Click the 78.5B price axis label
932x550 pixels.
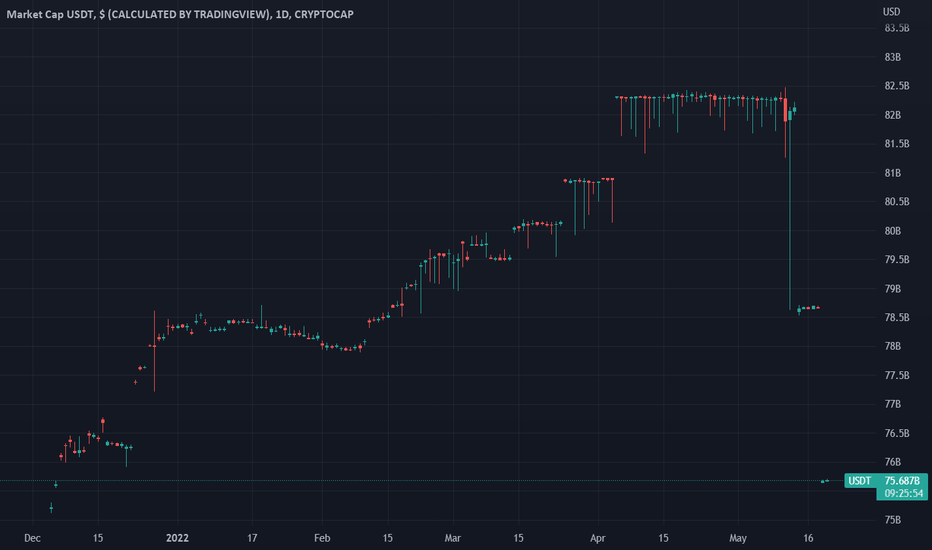[x=896, y=318]
